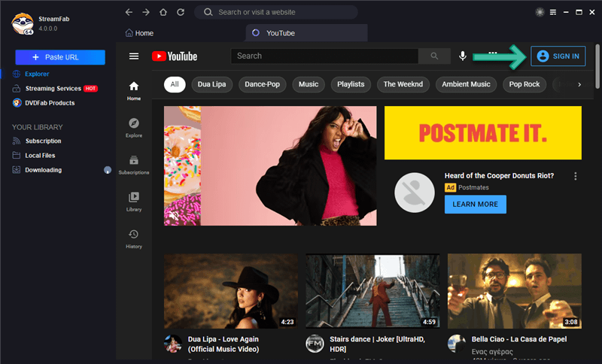The width and height of the screenshot is (602, 364).
Task: Open the Bella Ciao La Casa de Papel thumbnail
Action: (515, 291)
